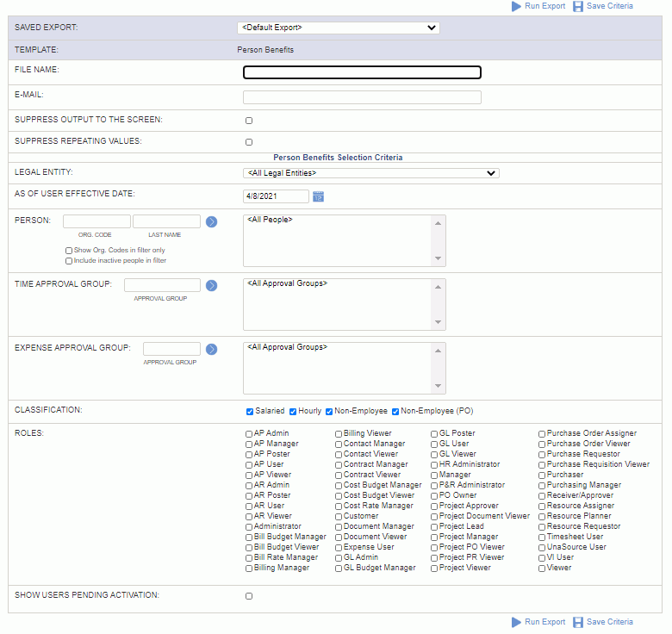This screenshot has height=634, width=672.
Task: Check the Document Manager role
Action: coord(339,527)
